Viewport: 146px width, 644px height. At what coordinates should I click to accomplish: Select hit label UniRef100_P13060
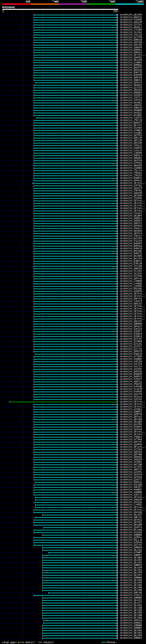[131, 271]
